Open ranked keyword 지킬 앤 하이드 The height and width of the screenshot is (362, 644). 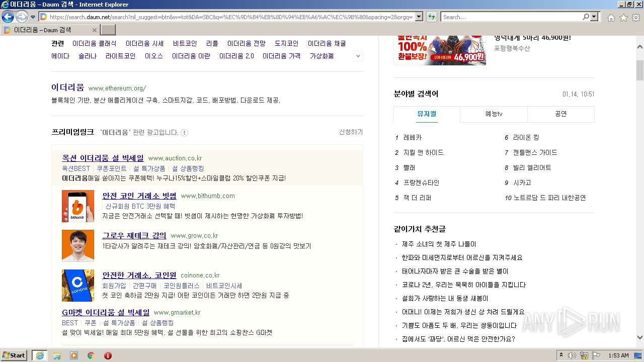pyautogui.click(x=424, y=152)
